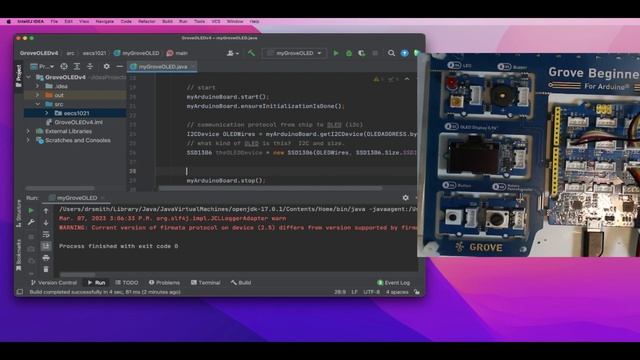Click GroveOLEDv4 breadcrumb in navigation bar
The width and height of the screenshot is (640, 360).
tap(39, 53)
